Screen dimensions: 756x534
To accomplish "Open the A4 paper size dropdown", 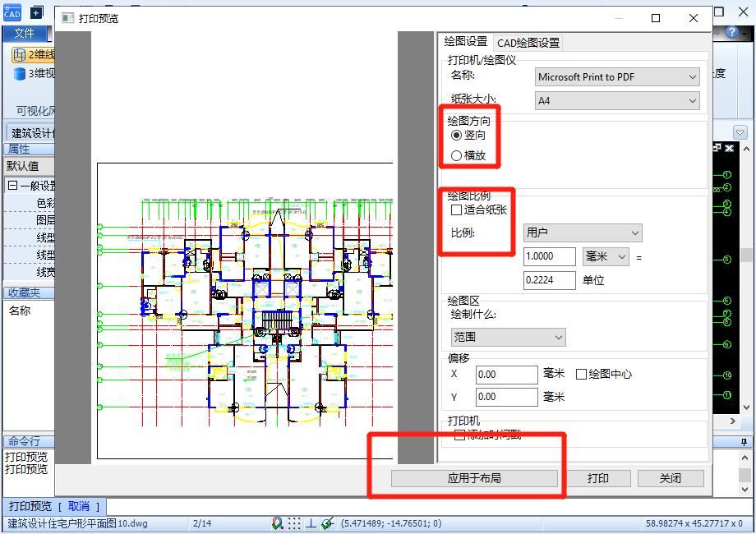I will (616, 101).
